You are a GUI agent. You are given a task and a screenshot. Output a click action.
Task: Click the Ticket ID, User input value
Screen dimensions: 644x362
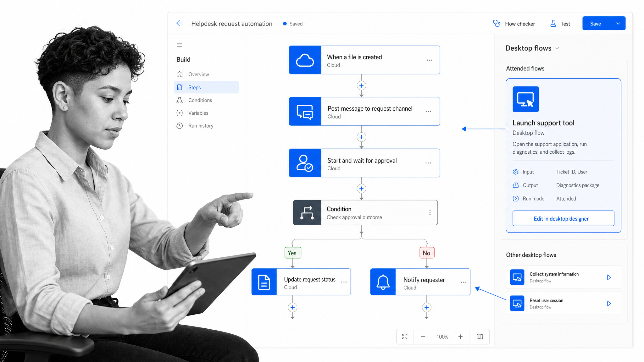(572, 172)
